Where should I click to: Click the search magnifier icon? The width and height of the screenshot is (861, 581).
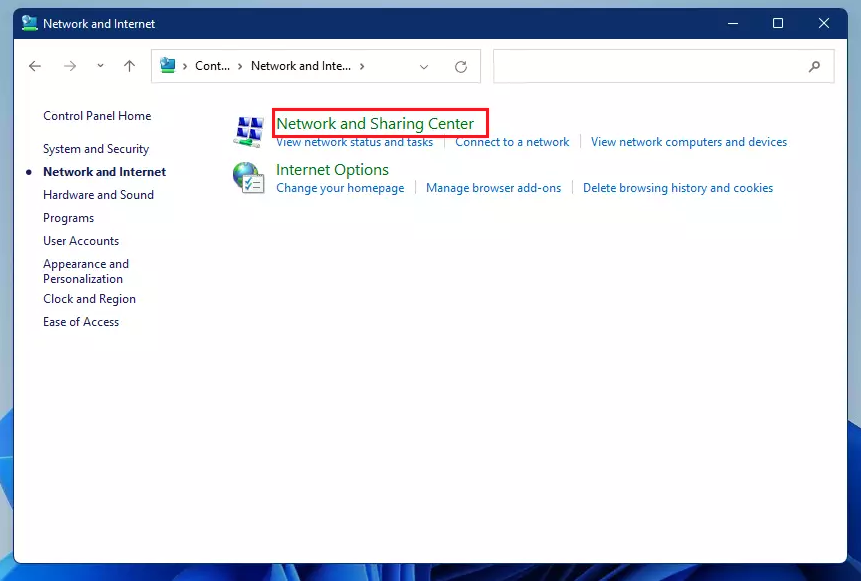point(814,67)
